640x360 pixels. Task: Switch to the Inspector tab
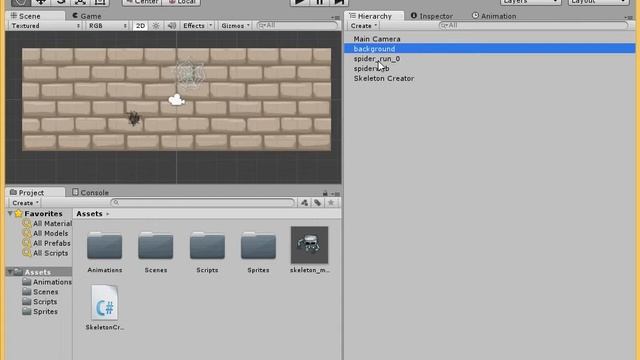click(x=431, y=16)
